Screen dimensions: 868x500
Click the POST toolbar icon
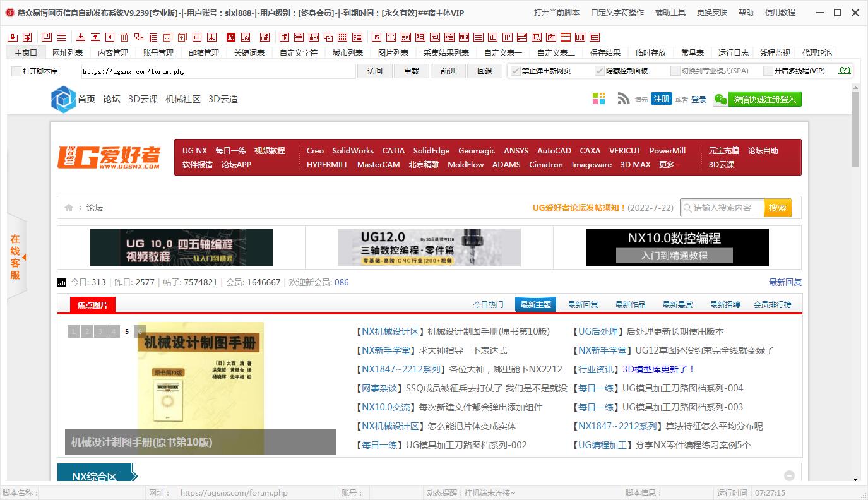[463, 37]
